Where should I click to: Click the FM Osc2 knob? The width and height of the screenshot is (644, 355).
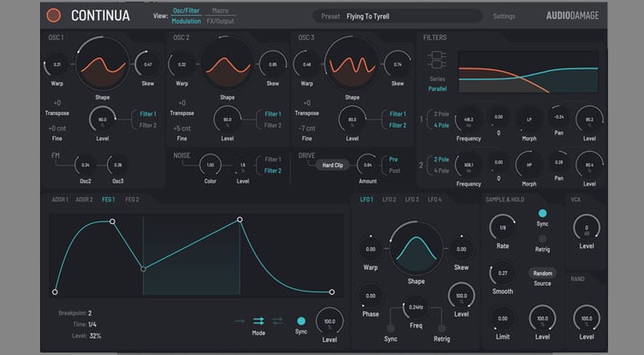tap(85, 165)
